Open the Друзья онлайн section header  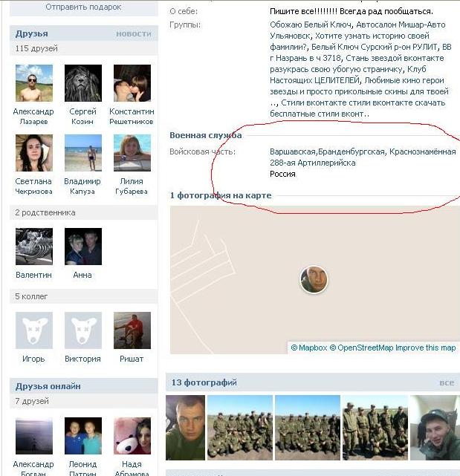(x=48, y=386)
